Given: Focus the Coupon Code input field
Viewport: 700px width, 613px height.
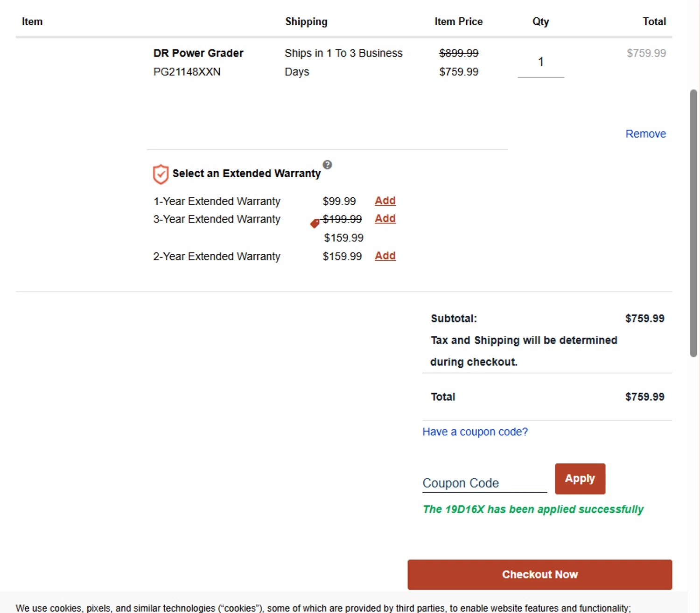Looking at the screenshot, I should pyautogui.click(x=484, y=483).
